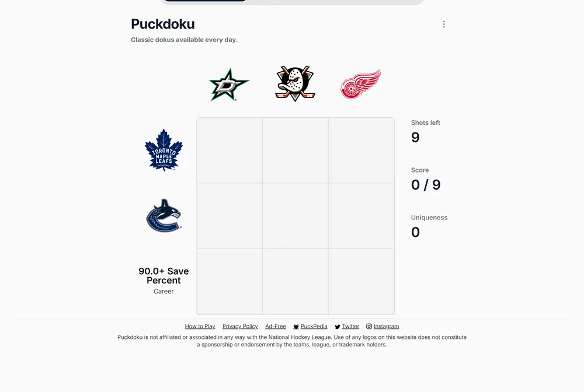Open the three-dot options menu
This screenshot has width=584, height=392.
point(444,24)
